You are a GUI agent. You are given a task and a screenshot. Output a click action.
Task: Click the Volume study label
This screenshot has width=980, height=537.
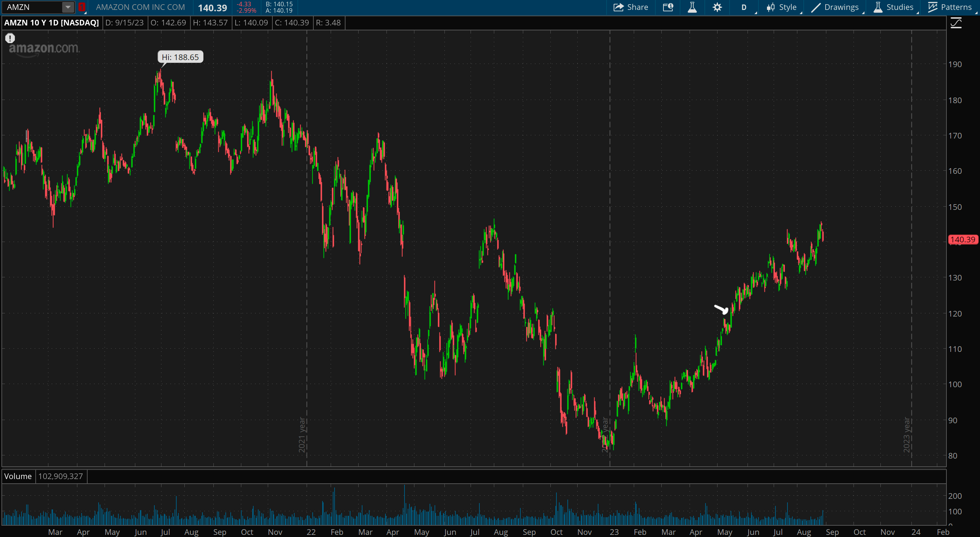tap(18, 476)
